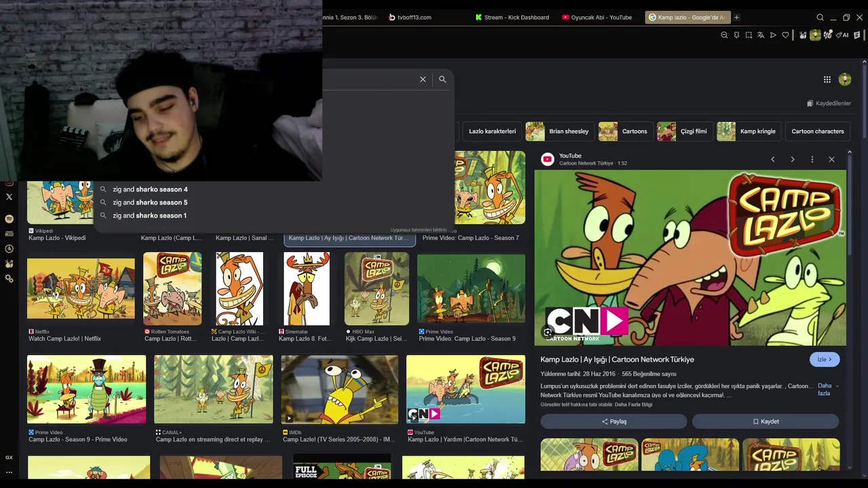Click the İzle watch button

click(825, 359)
